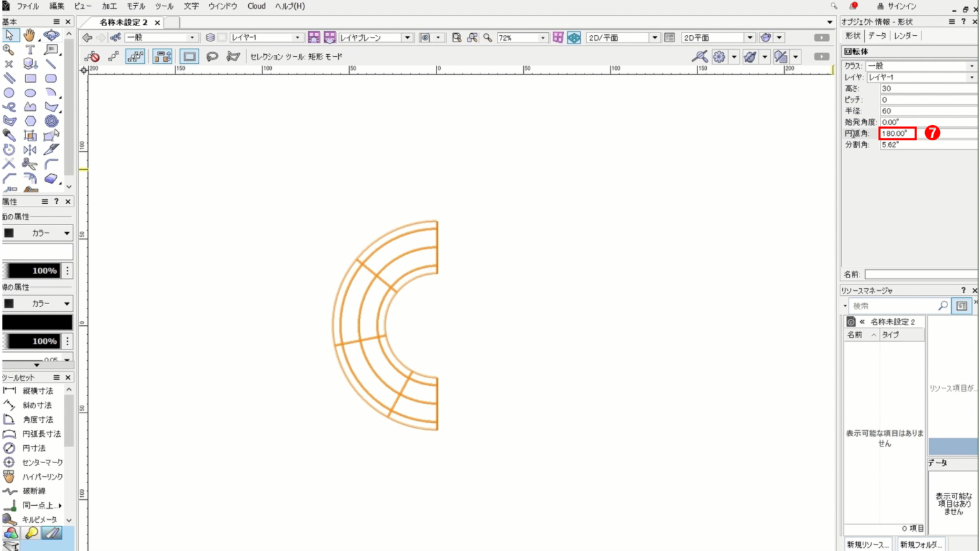This screenshot has height=551, width=980.
Task: Activate the Text tool
Action: pos(31,50)
